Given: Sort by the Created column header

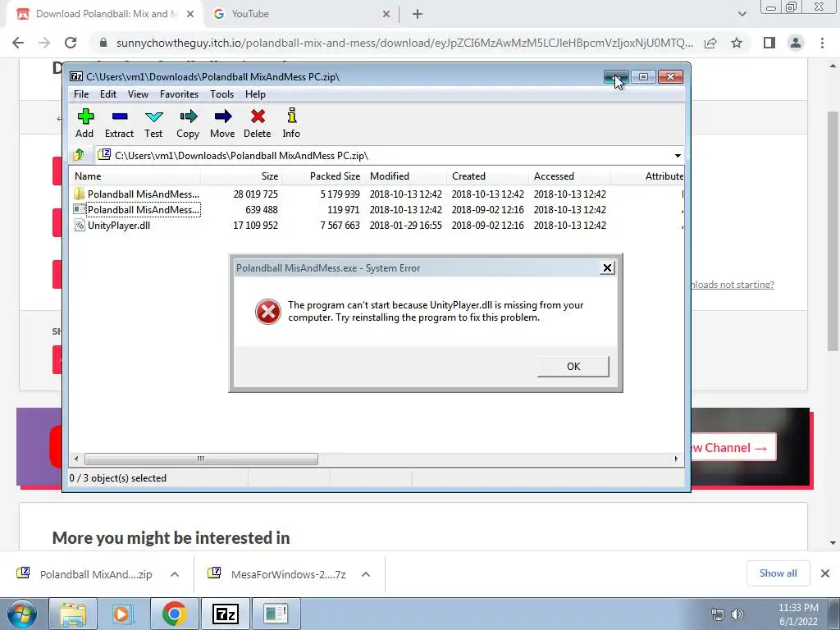Looking at the screenshot, I should tap(487, 176).
